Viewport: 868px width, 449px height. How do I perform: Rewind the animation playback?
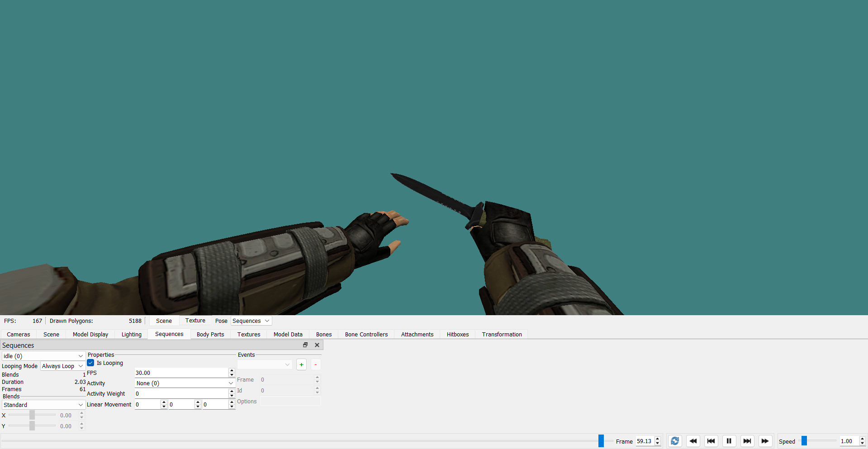tap(693, 441)
